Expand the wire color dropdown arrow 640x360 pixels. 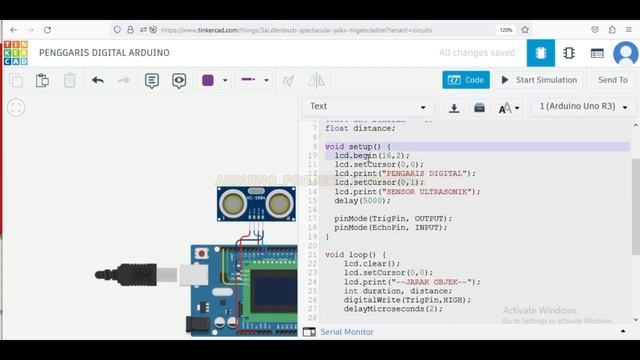(225, 80)
